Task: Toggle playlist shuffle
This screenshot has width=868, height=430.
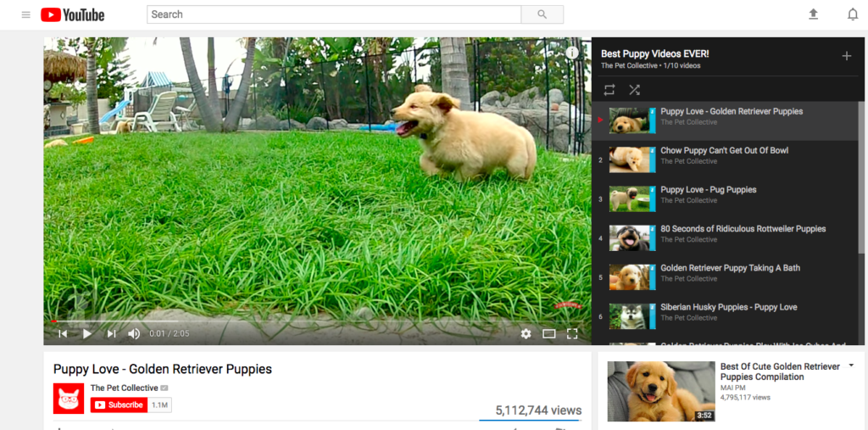Action: click(x=634, y=89)
